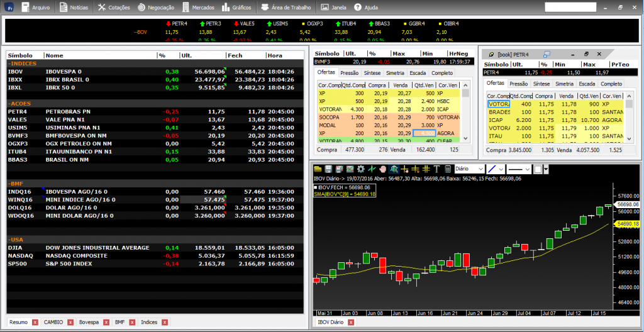Select the text T annotation tool
644x332 pixels.
pos(436,169)
